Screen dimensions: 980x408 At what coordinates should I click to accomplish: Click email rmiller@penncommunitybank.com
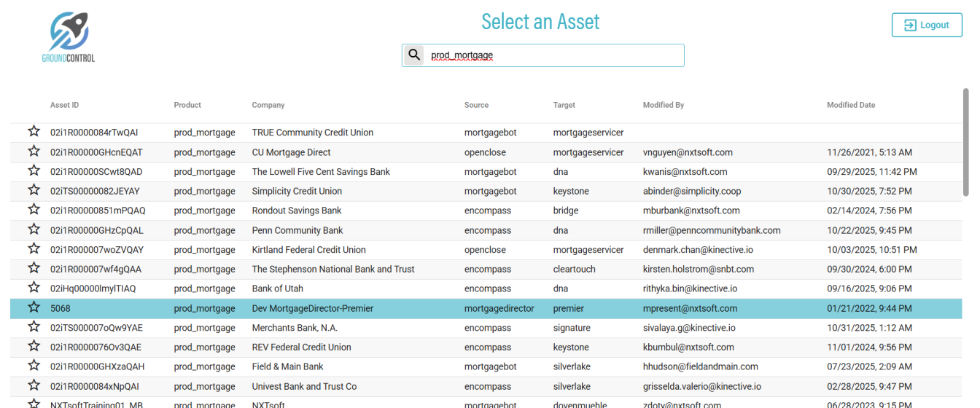(712, 230)
